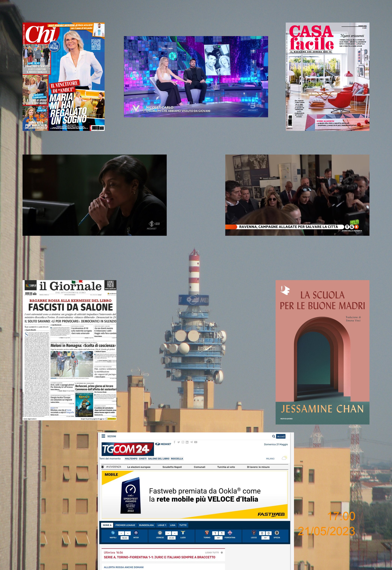Switch to Bundesliga scores tab
The image size is (392, 570).
pyautogui.click(x=146, y=525)
